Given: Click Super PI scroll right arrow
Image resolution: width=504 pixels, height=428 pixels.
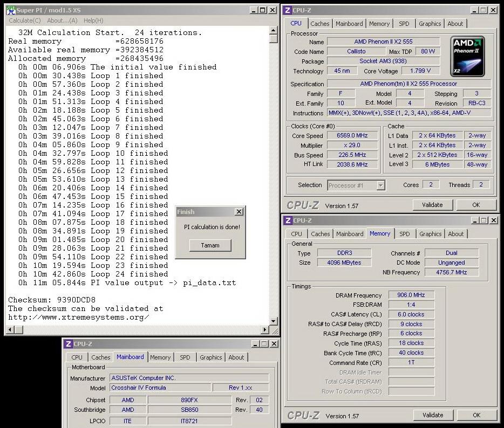Looking at the screenshot, I should (x=265, y=329).
